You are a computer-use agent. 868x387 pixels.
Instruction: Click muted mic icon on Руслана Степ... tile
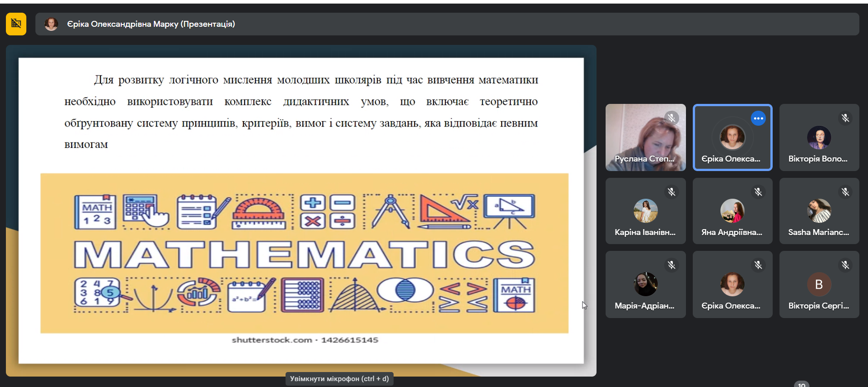[671, 118]
